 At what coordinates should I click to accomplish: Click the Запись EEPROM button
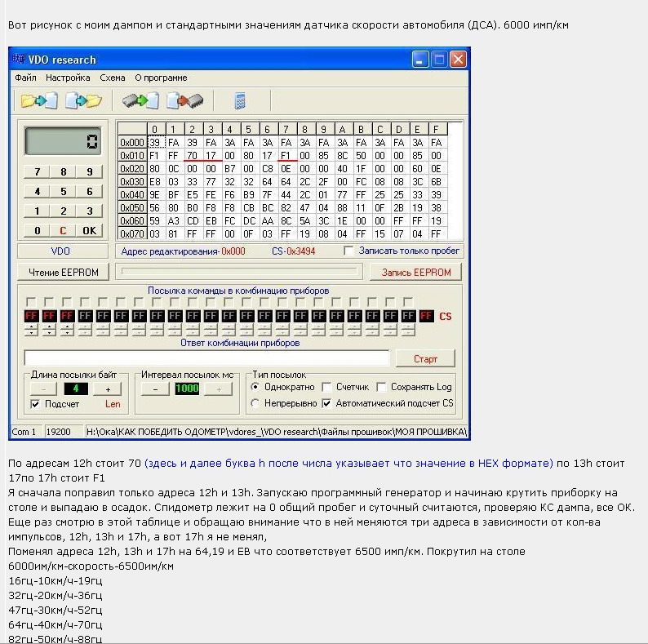coord(415,273)
